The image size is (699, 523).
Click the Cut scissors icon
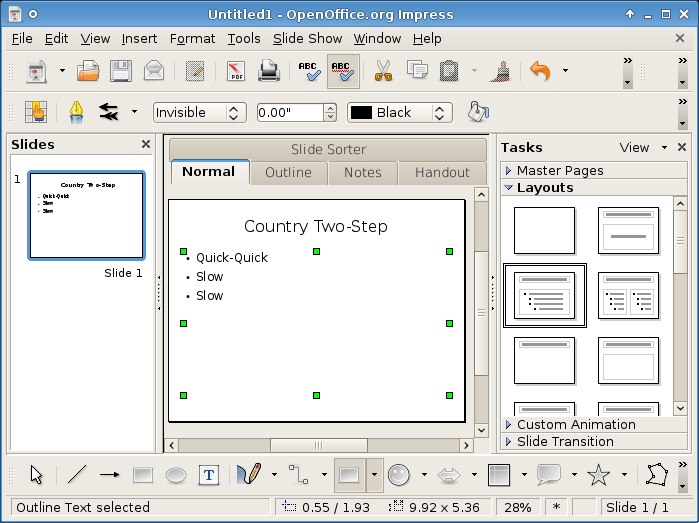coord(383,71)
